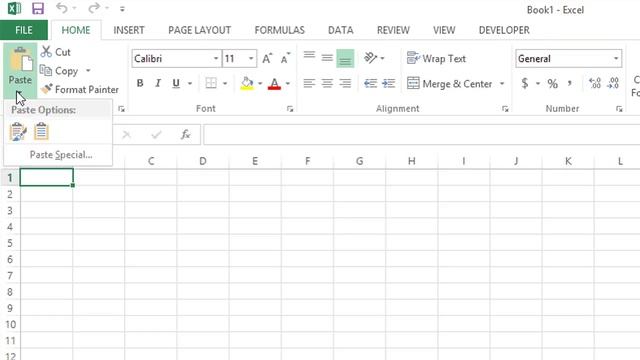Click the Paste clipboard icon
This screenshot has width=640, height=360.
20,60
